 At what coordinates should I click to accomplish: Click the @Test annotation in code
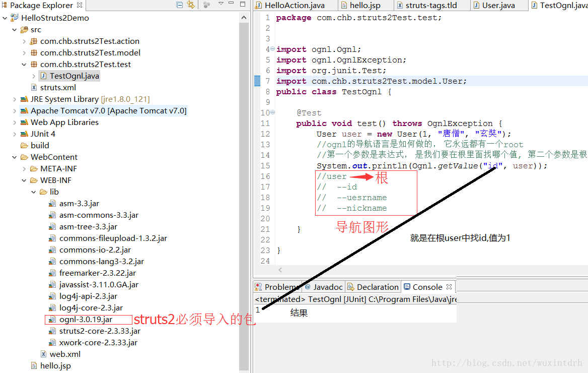[x=309, y=113]
